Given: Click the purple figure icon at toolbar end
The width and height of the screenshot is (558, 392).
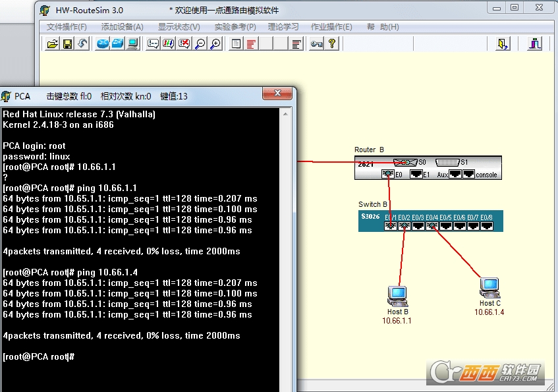Looking at the screenshot, I should pos(534,43).
